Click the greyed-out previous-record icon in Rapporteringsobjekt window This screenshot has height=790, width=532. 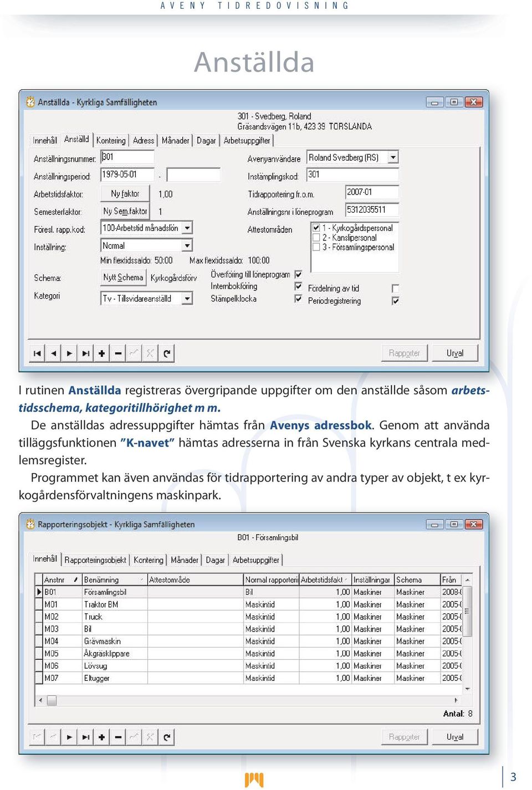pos(53,737)
